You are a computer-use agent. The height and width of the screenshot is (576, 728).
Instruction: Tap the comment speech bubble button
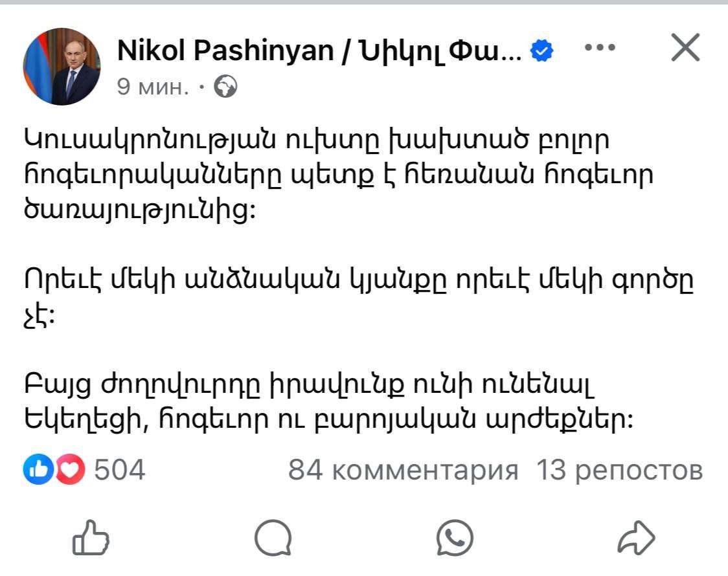coord(273,538)
